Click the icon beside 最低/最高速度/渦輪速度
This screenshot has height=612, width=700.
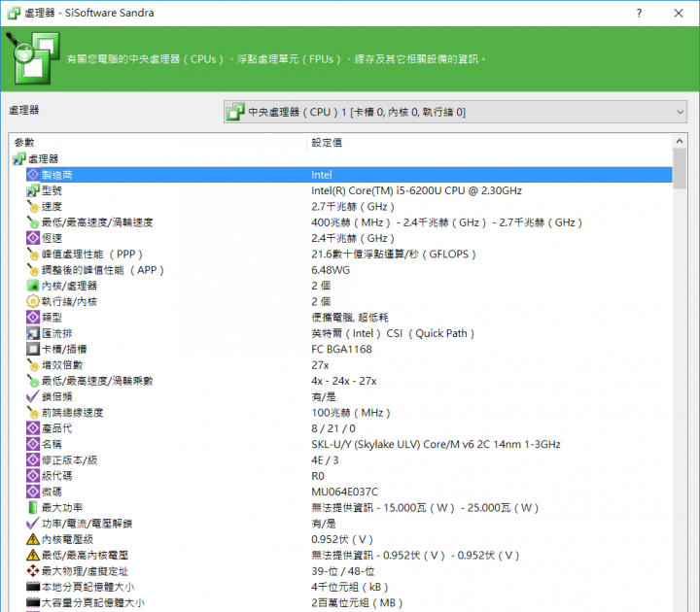[x=33, y=222]
